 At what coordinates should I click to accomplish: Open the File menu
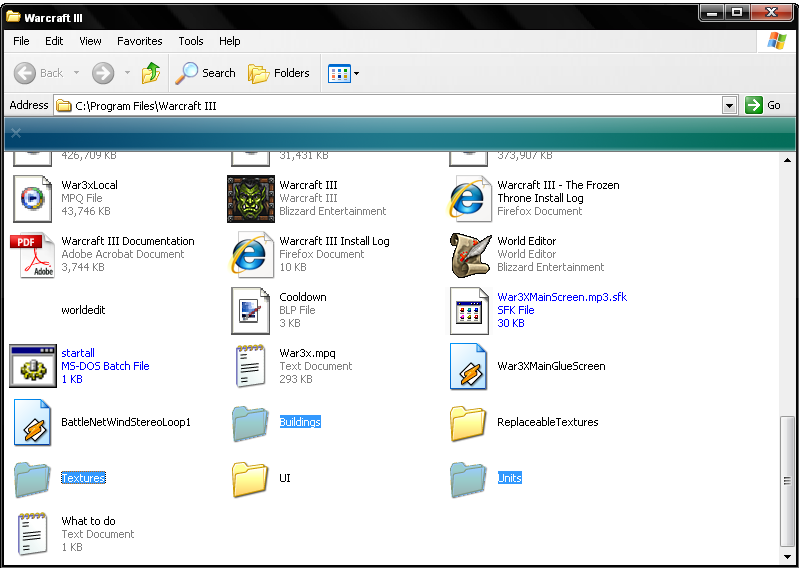(21, 41)
